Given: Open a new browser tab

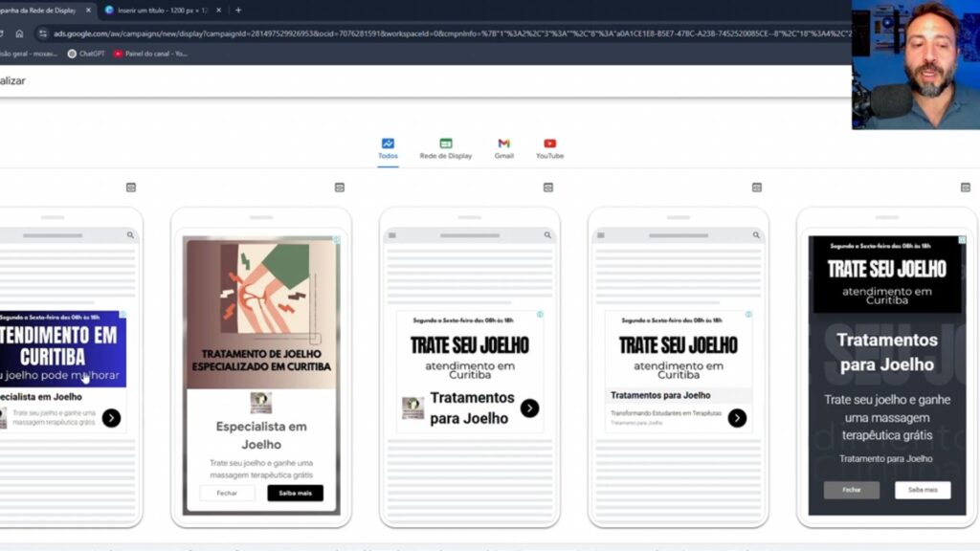Looking at the screenshot, I should pyautogui.click(x=238, y=11).
